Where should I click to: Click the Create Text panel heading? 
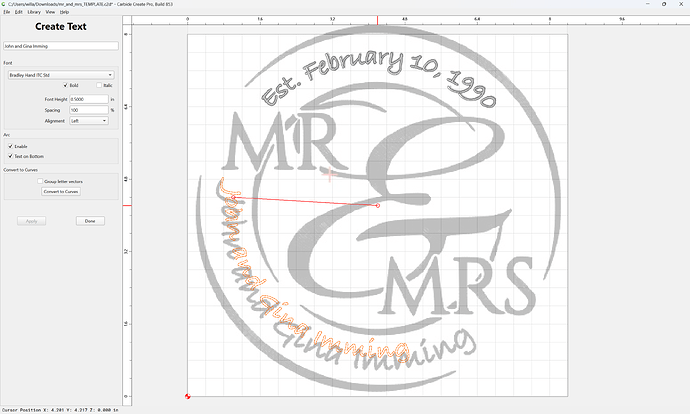click(61, 26)
